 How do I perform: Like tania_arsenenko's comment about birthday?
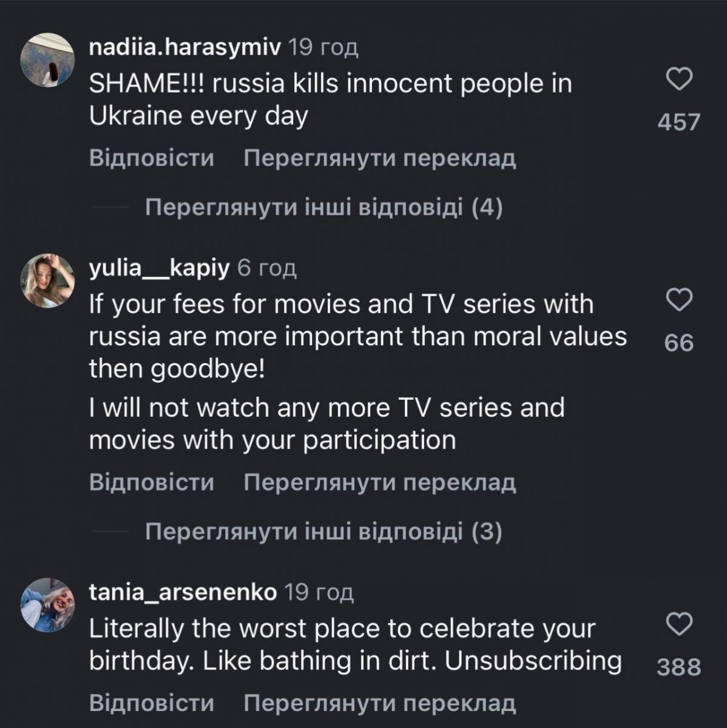click(679, 624)
